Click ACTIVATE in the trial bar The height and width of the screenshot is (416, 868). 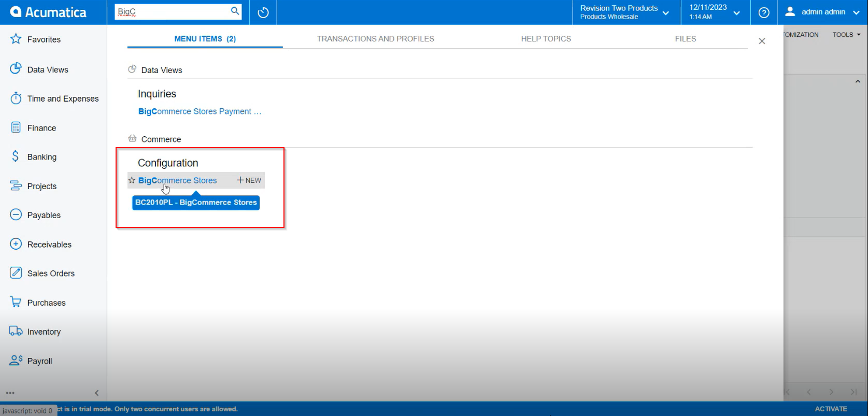831,409
